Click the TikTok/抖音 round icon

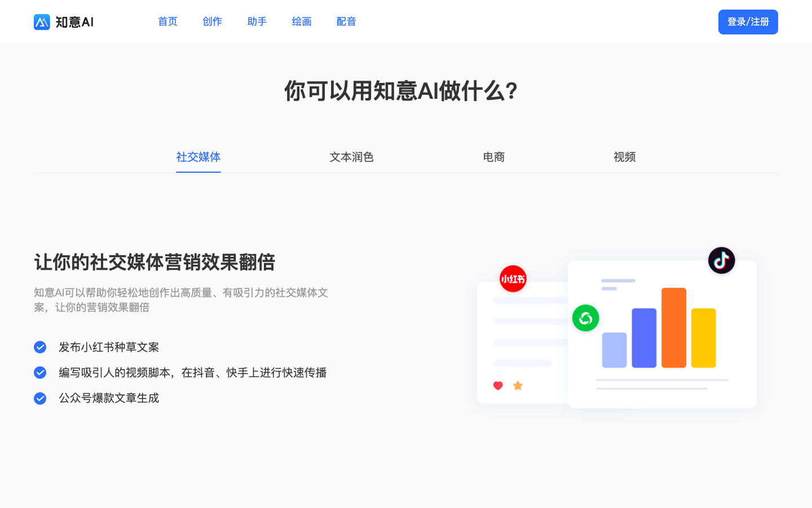pyautogui.click(x=722, y=260)
